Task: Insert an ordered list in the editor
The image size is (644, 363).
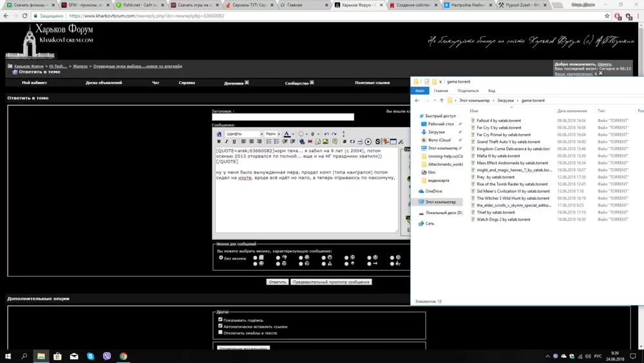Action: coord(269,142)
